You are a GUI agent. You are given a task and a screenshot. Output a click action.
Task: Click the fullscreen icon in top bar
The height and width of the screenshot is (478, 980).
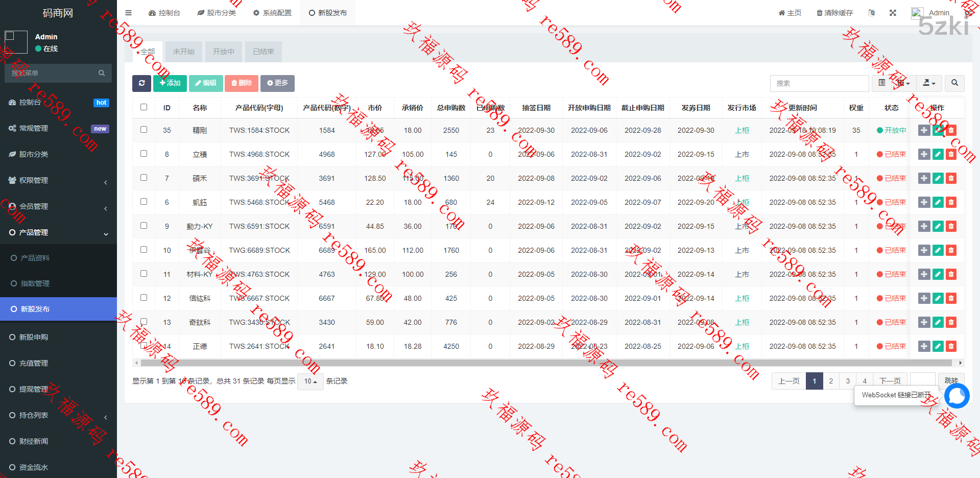point(893,13)
